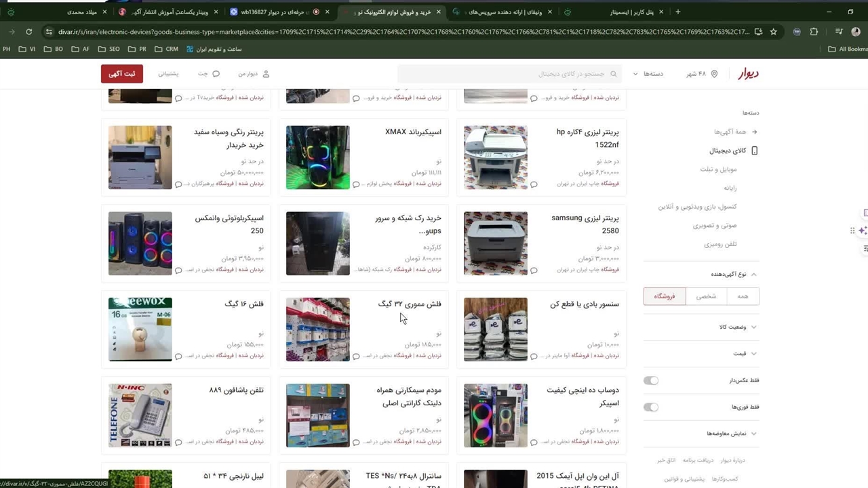Toggle the 'فقط عکس‌دار' switch
The height and width of the screenshot is (488, 868).
click(651, 380)
